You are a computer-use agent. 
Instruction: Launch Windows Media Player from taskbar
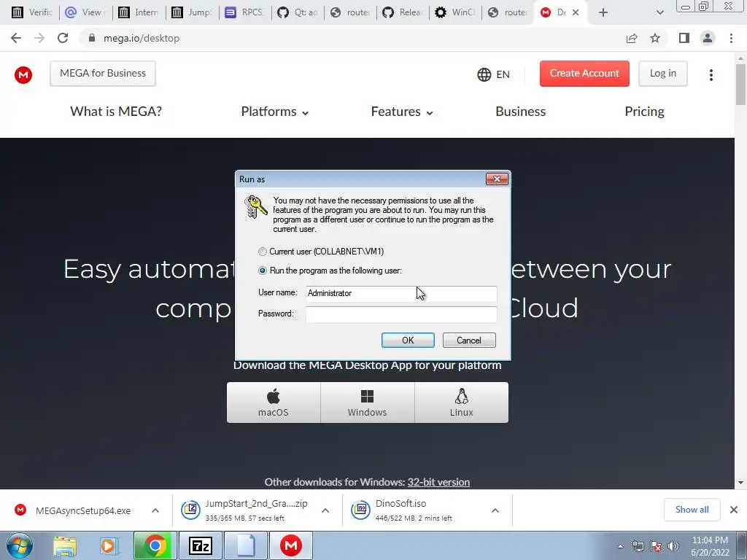pyautogui.click(x=108, y=546)
